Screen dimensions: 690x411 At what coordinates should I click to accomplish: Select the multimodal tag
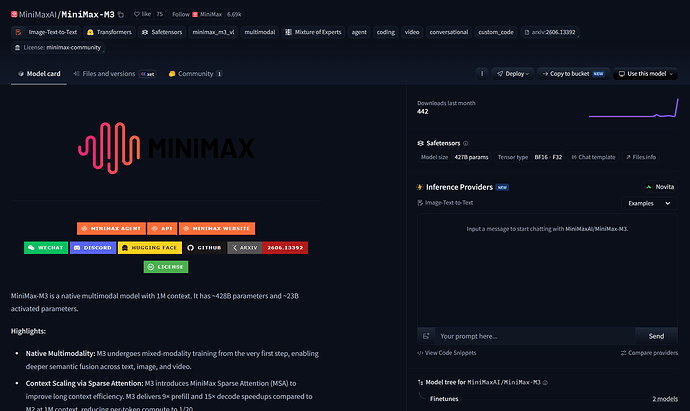pos(260,32)
